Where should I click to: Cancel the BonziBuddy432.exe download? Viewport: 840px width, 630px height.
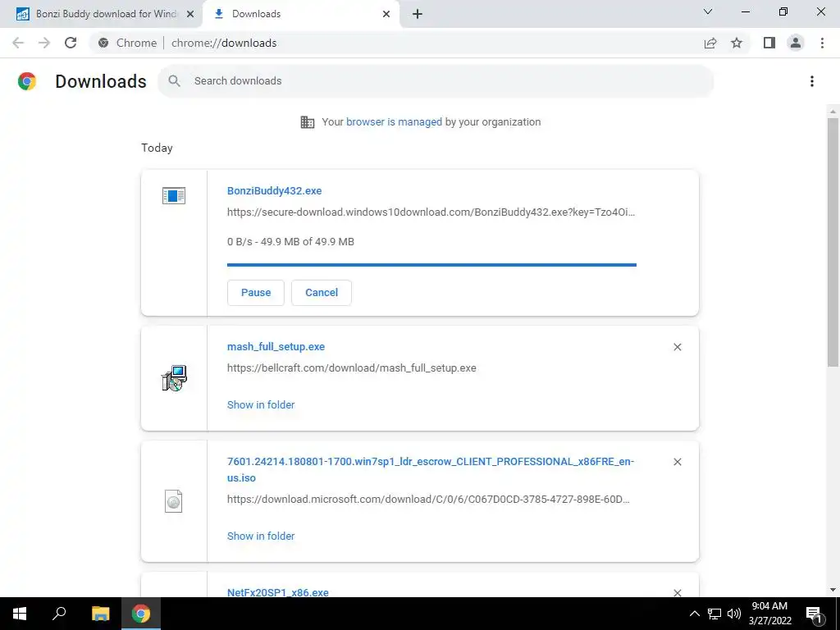pos(322,293)
